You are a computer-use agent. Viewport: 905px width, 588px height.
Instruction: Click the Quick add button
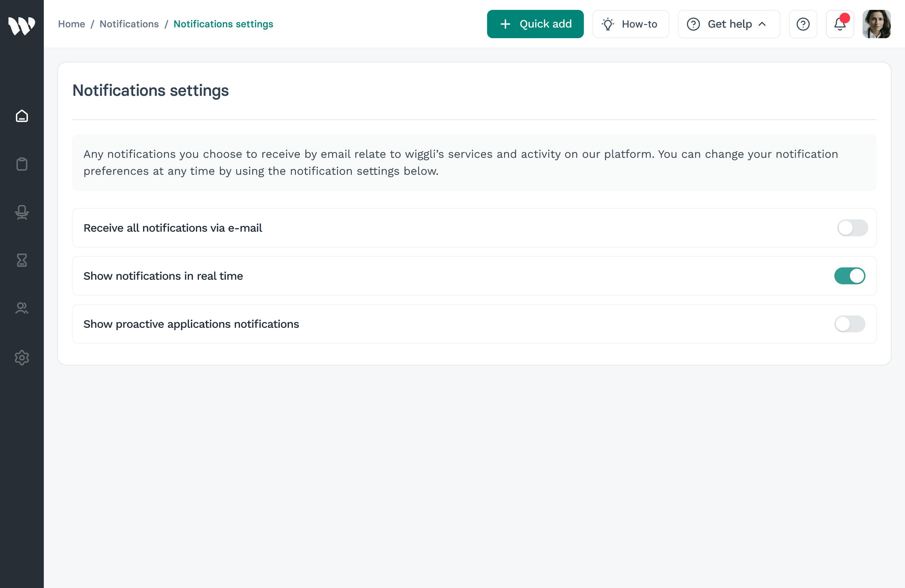[x=535, y=24]
